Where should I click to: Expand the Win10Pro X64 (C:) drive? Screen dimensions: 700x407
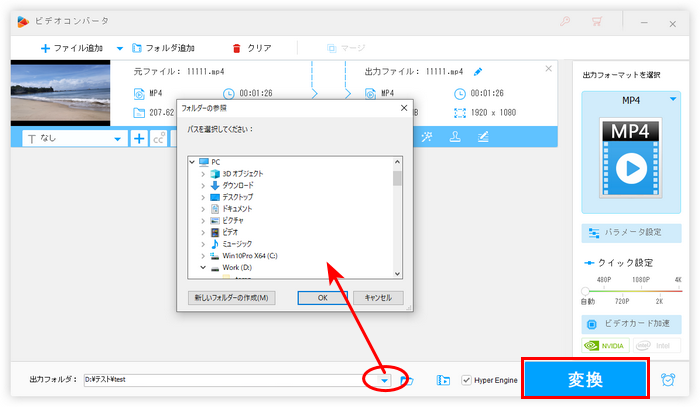pos(203,256)
